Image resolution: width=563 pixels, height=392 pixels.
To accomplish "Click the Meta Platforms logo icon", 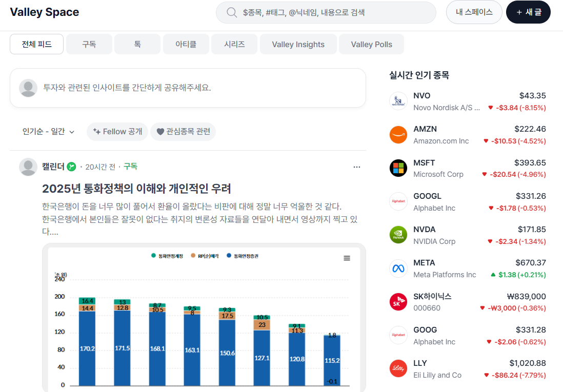I will point(398,269).
